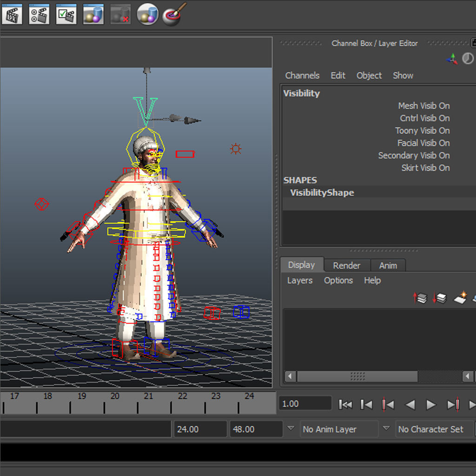The image size is (476, 476).
Task: Select the Paint Effects brush icon
Action: pyautogui.click(x=174, y=14)
